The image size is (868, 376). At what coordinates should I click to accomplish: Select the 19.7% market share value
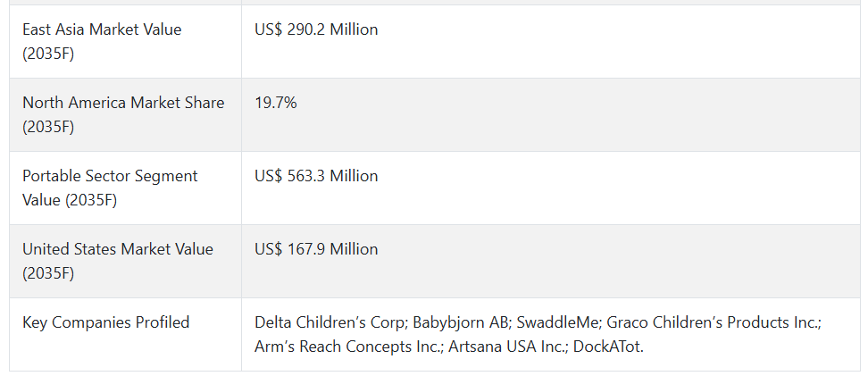click(x=276, y=103)
